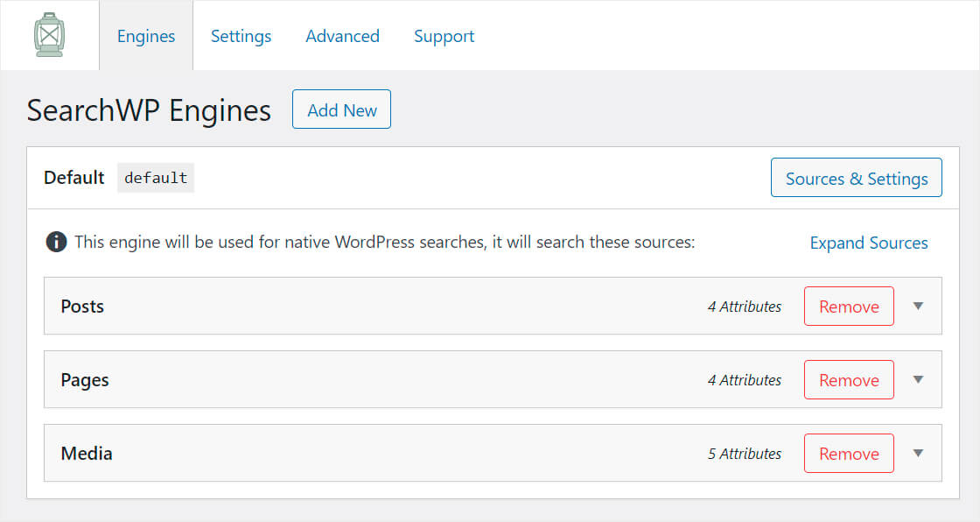The image size is (980, 522).
Task: Click '4 Attributes' in Posts row
Action: coord(745,307)
